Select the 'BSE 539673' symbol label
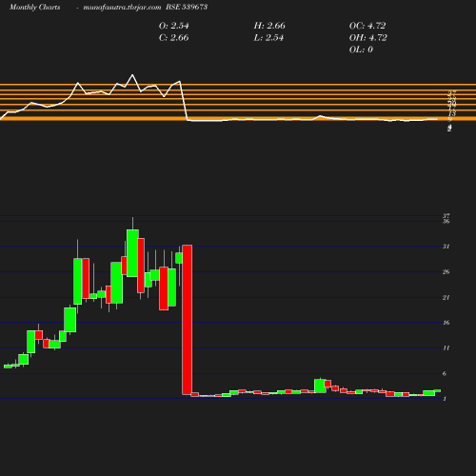Image resolution: width=476 pixels, height=476 pixels. (187, 7)
